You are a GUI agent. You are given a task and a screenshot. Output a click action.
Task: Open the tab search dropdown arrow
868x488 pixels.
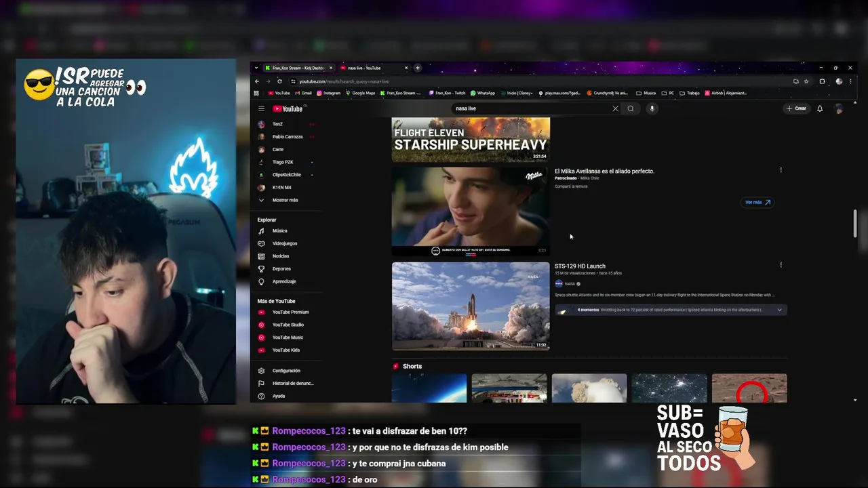coord(256,68)
